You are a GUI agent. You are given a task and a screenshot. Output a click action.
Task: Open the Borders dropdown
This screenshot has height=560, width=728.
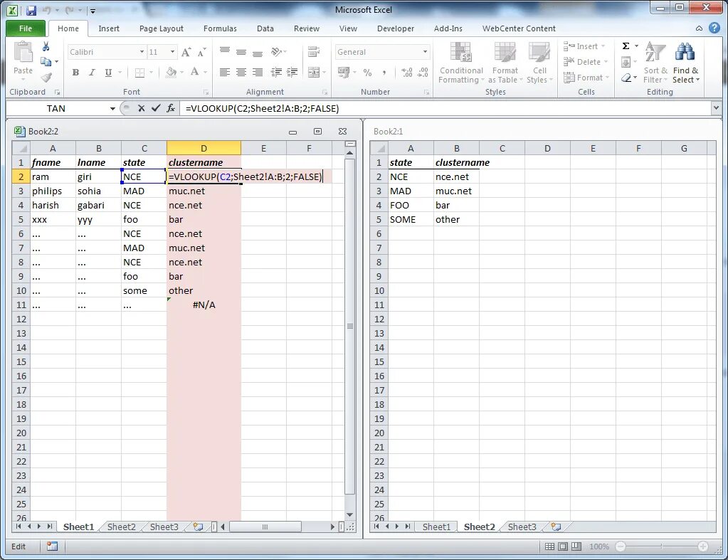pos(150,73)
